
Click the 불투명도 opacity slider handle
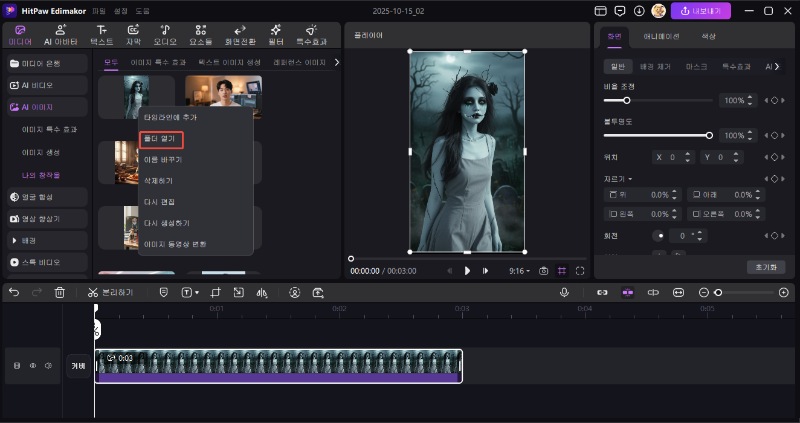point(709,135)
